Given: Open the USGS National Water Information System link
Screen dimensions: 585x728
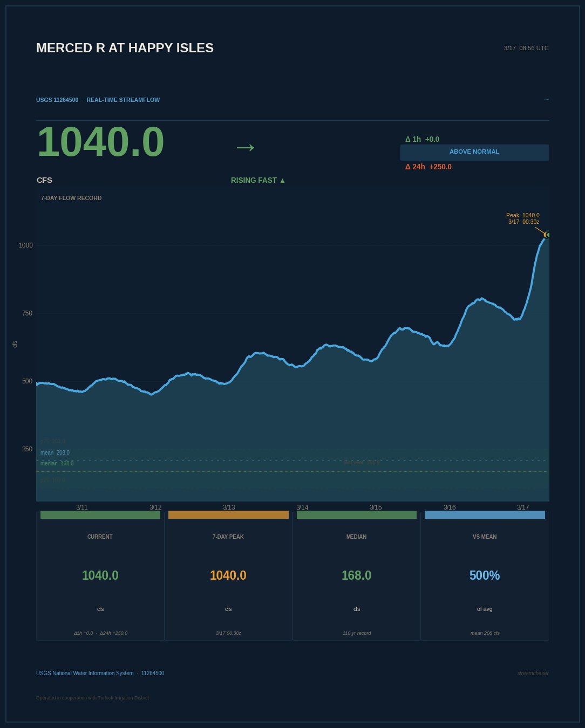Looking at the screenshot, I should [85, 673].
